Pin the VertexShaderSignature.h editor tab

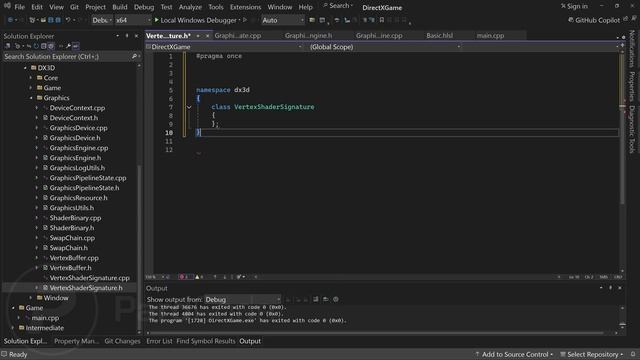coord(198,36)
